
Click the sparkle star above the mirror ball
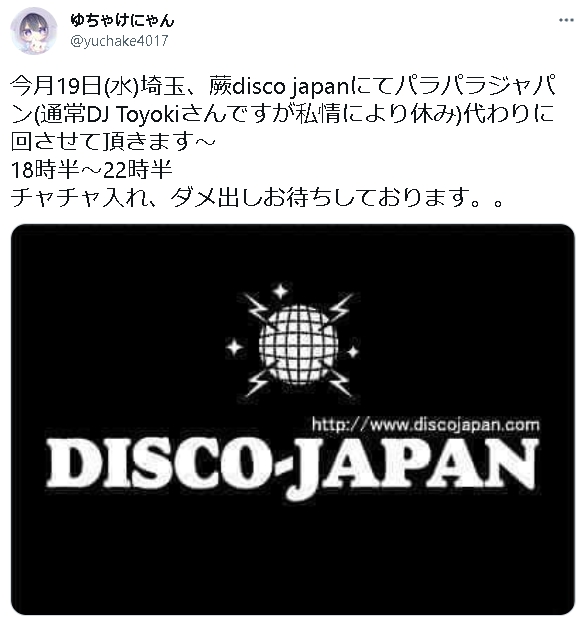281,291
